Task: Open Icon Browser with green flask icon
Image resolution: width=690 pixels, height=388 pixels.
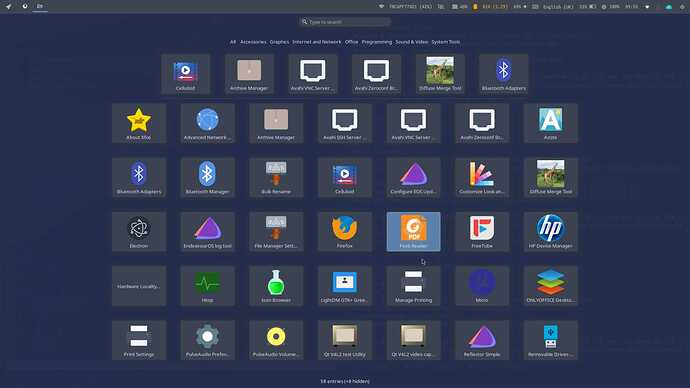Action: (x=276, y=286)
